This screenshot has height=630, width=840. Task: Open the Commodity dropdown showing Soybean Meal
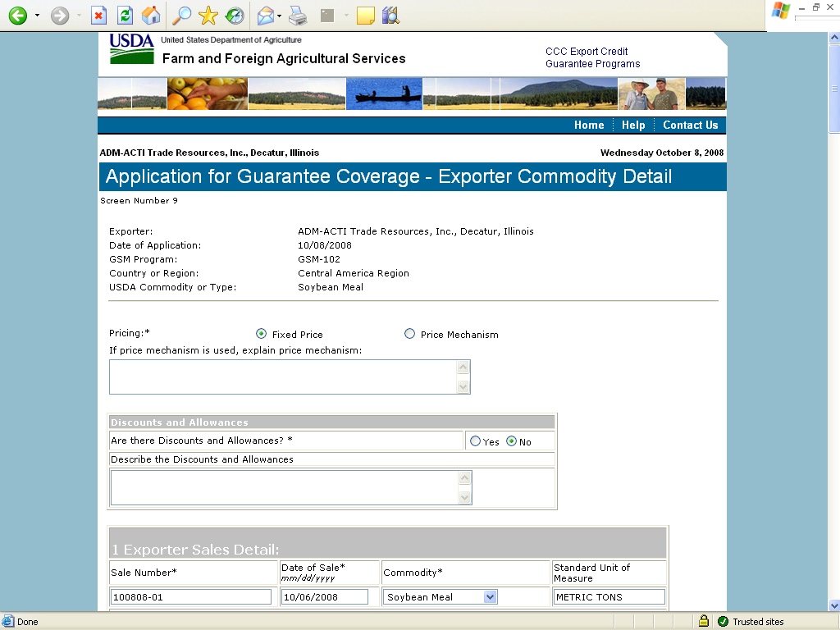(440, 597)
